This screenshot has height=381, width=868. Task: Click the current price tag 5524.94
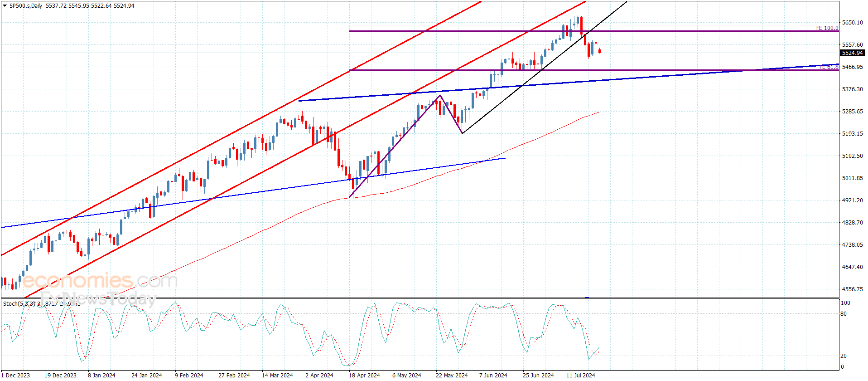[852, 53]
